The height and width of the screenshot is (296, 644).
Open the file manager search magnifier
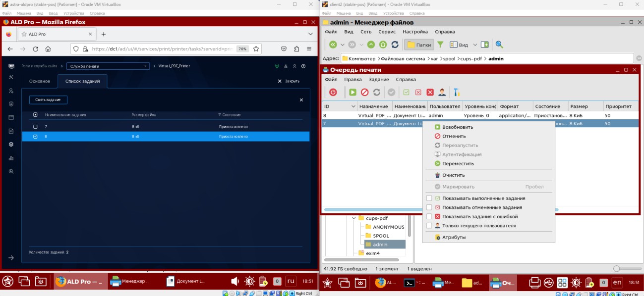[x=499, y=45]
